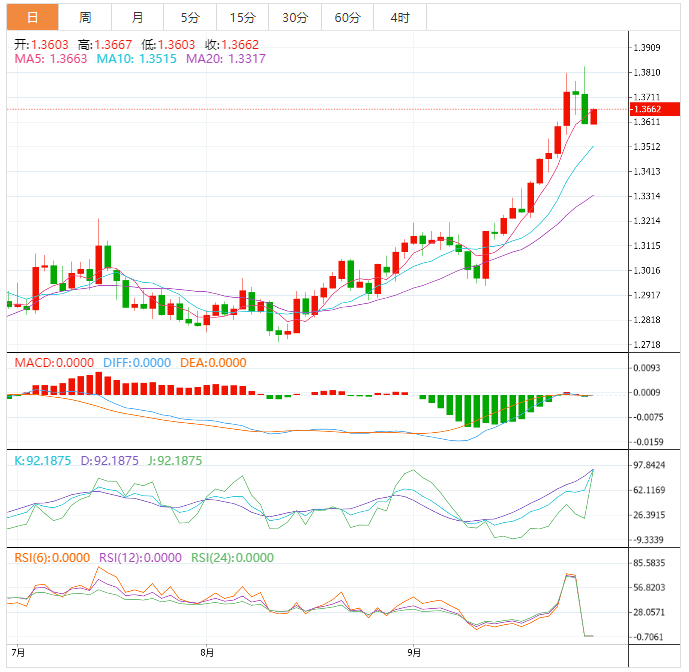This screenshot has width=689, height=672.
Task: Open the 5分 timeframe tab
Action: click(190, 18)
